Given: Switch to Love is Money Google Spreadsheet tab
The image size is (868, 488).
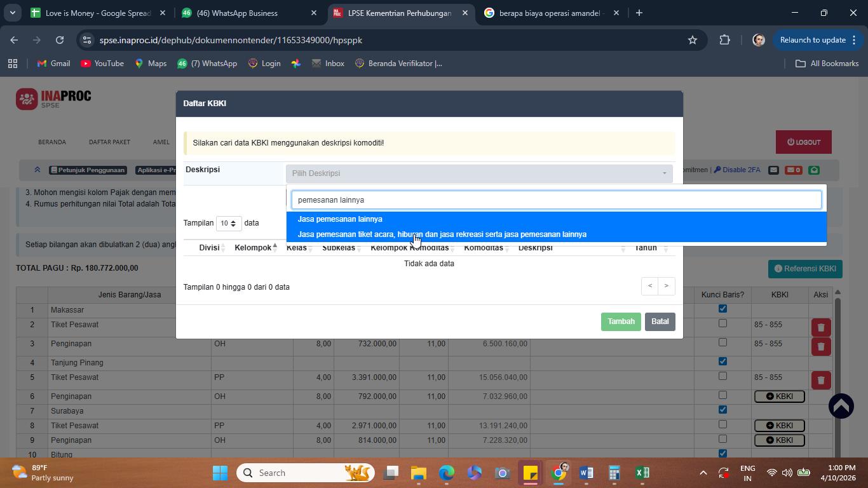Looking at the screenshot, I should [x=98, y=13].
